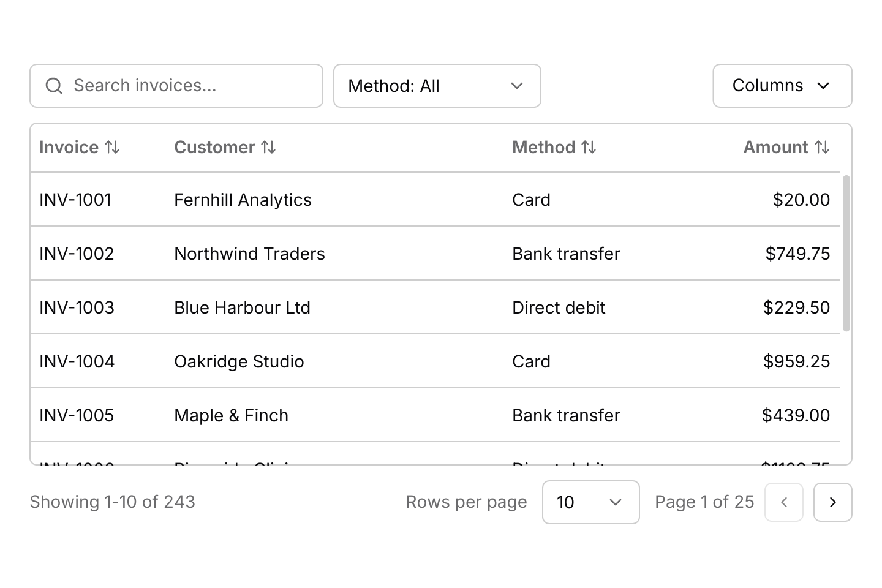The height and width of the screenshot is (588, 882).
Task: Sort by Invoice column arrows
Action: pyautogui.click(x=112, y=147)
